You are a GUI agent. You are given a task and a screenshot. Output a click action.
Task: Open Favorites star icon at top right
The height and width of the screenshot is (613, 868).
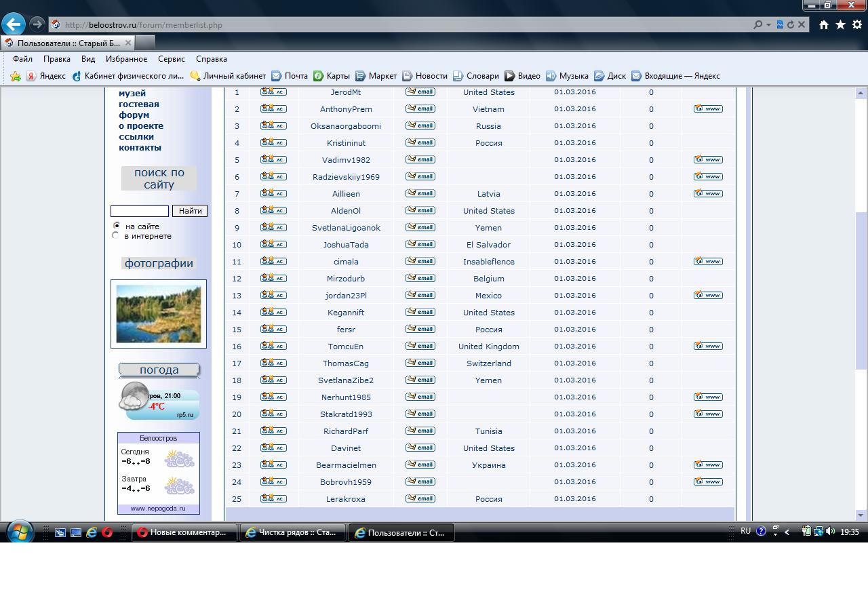coord(840,24)
